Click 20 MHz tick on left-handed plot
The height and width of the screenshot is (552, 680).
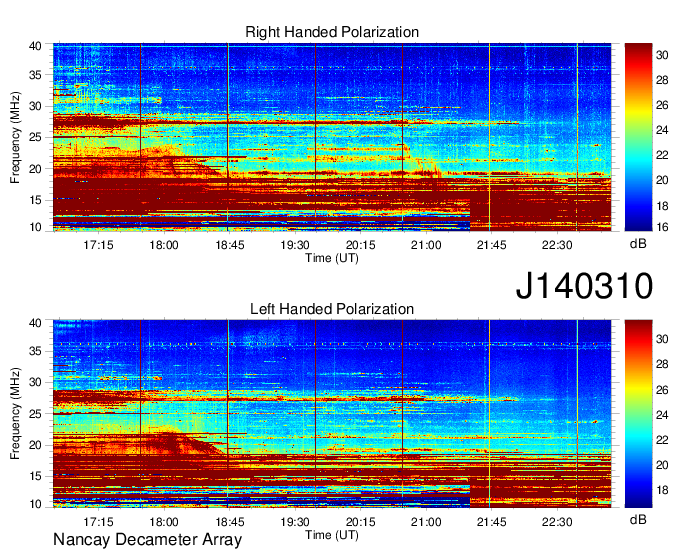click(36, 445)
